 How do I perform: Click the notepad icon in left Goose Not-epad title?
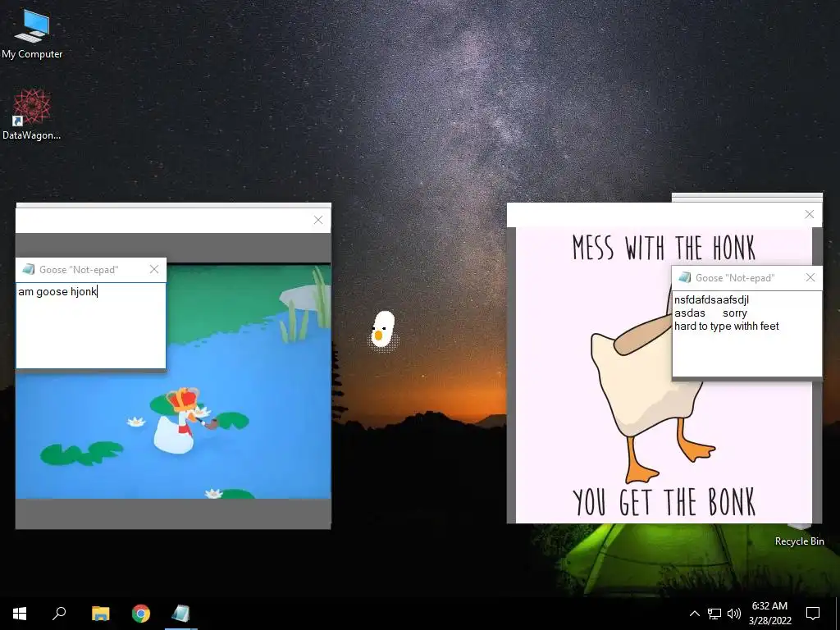coord(28,269)
